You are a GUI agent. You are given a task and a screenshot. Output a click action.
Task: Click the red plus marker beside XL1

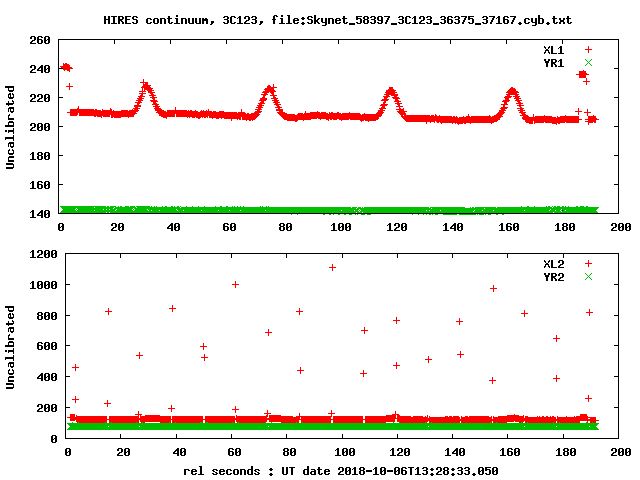coord(588,50)
